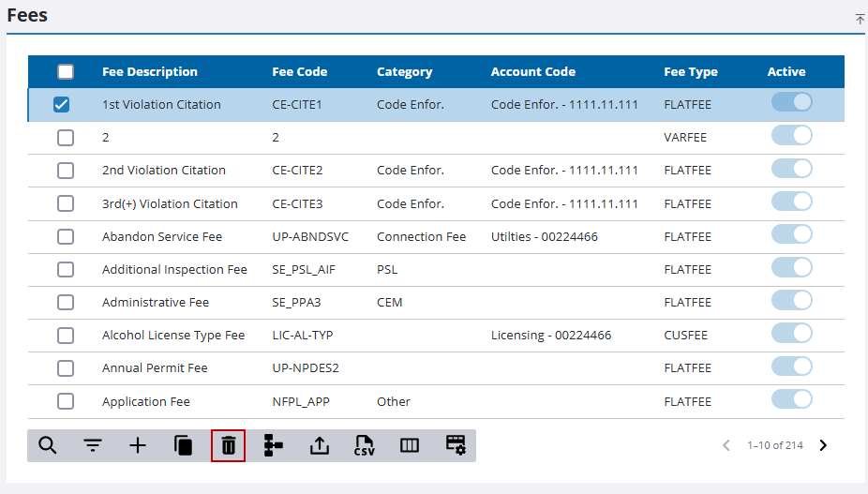Screen dimensions: 868x494
Task: Select the Abandon Service Fee checkbox
Action: pyautogui.click(x=66, y=237)
